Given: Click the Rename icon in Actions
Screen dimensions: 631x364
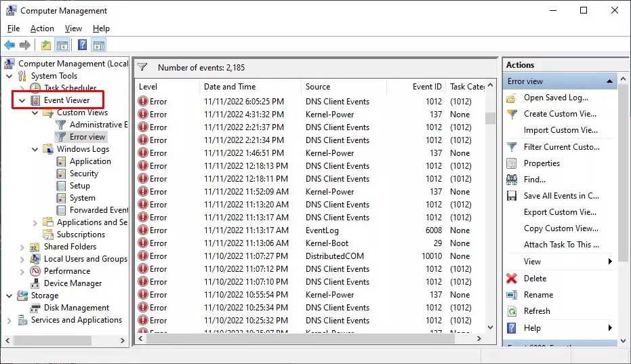Looking at the screenshot, I should pyautogui.click(x=512, y=295).
